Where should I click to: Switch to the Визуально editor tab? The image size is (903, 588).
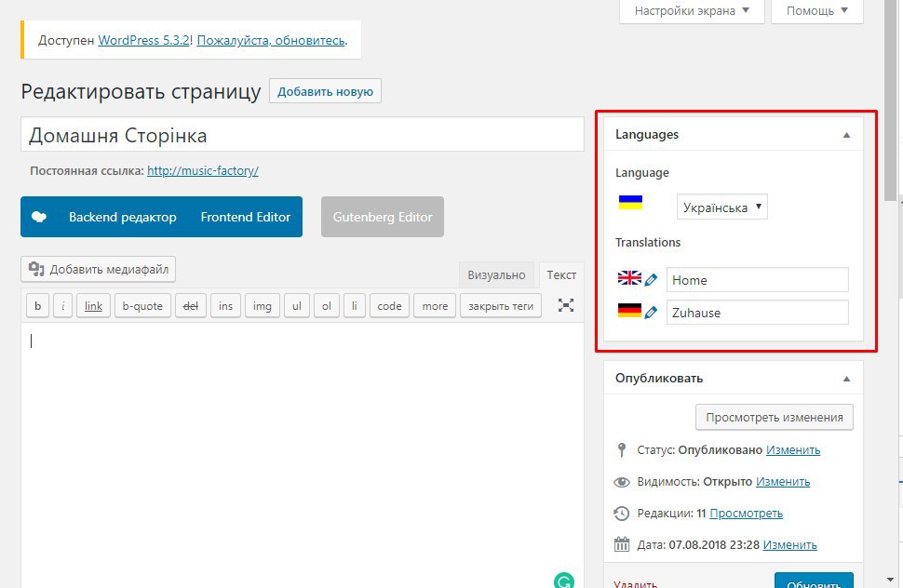coord(496,275)
